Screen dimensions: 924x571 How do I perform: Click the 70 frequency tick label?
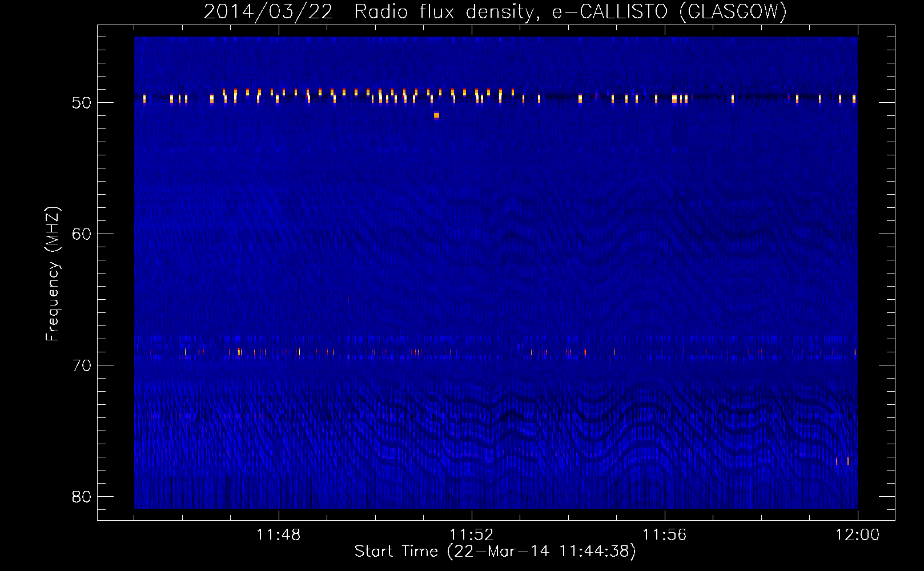pyautogui.click(x=82, y=365)
